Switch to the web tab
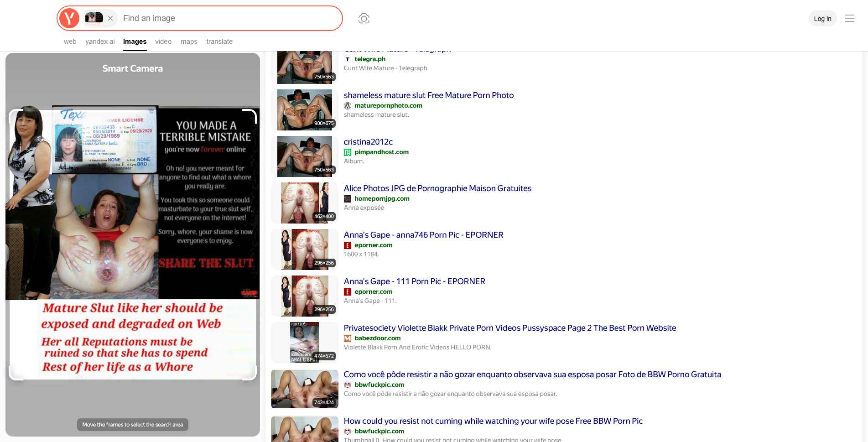The height and width of the screenshot is (442, 868). pos(70,42)
